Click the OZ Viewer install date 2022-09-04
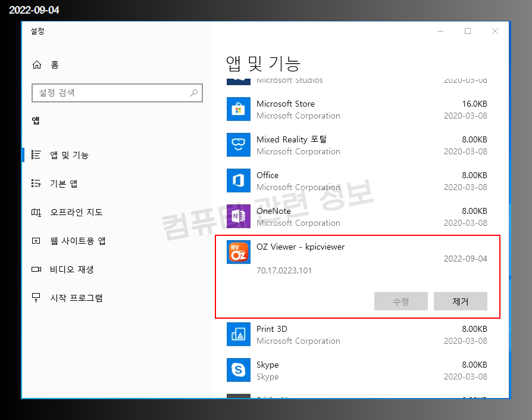Image resolution: width=532 pixels, height=420 pixels. click(465, 259)
